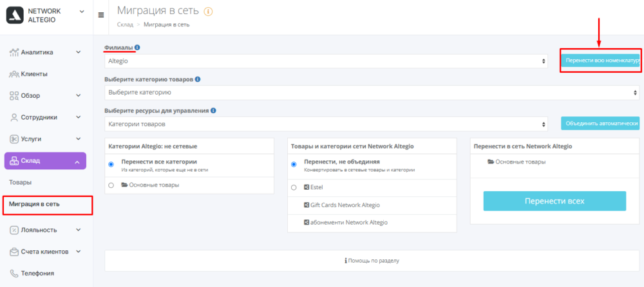
Task: Expand the Сотрудники menu chevron
Action: pyautogui.click(x=79, y=117)
